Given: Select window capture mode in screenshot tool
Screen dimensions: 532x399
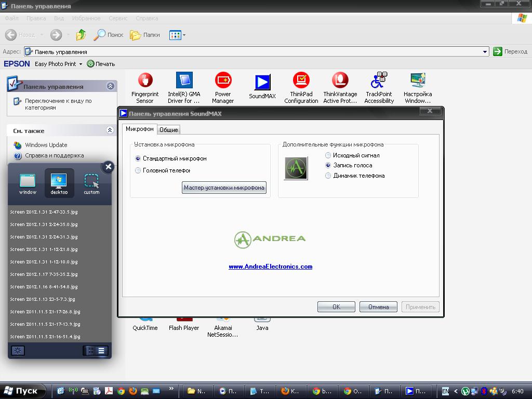Looking at the screenshot, I should pyautogui.click(x=28, y=183).
